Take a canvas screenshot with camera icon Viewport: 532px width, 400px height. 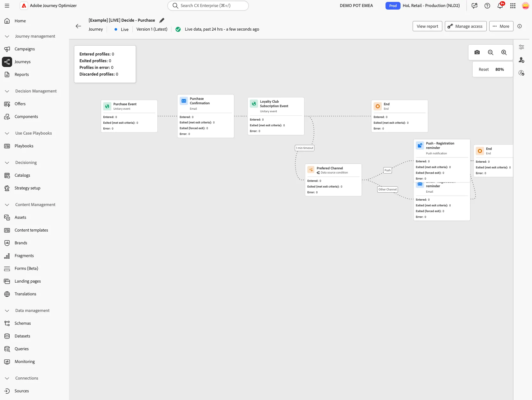[x=477, y=52]
